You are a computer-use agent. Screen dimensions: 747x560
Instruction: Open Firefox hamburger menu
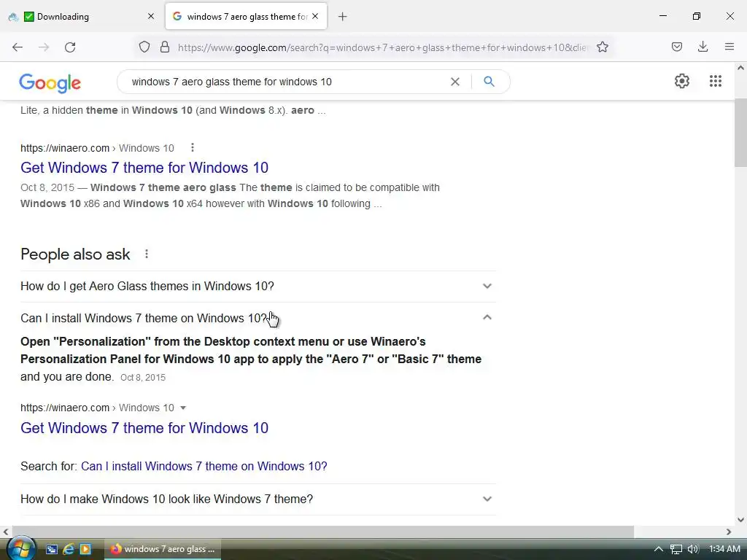729,47
